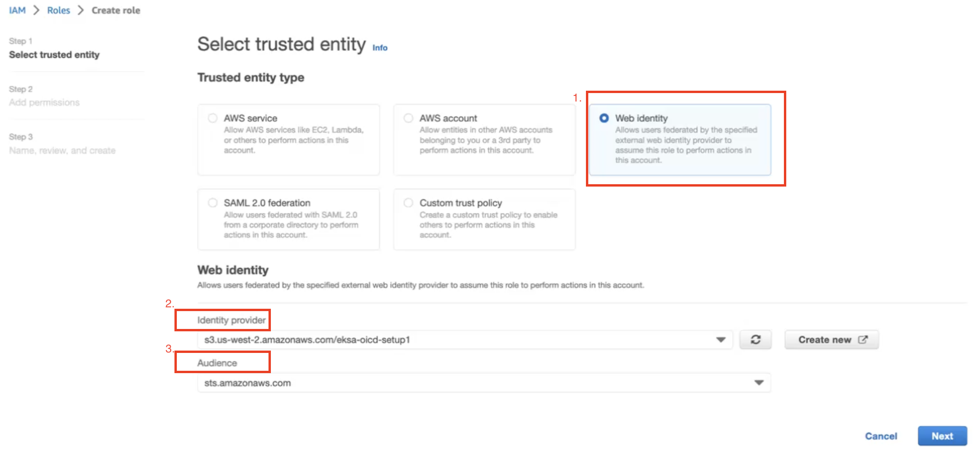Open the Audience dropdown arrow
The height and width of the screenshot is (469, 980).
click(758, 383)
